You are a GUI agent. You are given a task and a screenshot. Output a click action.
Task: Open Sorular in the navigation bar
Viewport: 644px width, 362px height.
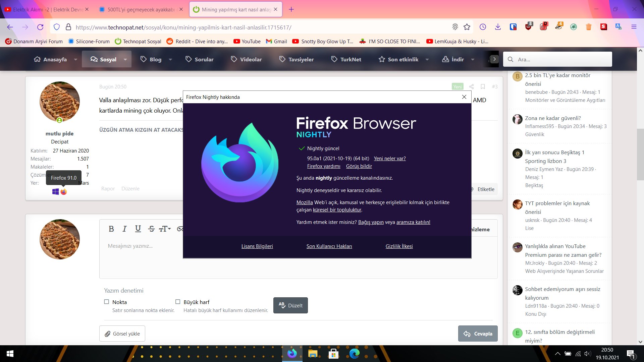pos(200,59)
